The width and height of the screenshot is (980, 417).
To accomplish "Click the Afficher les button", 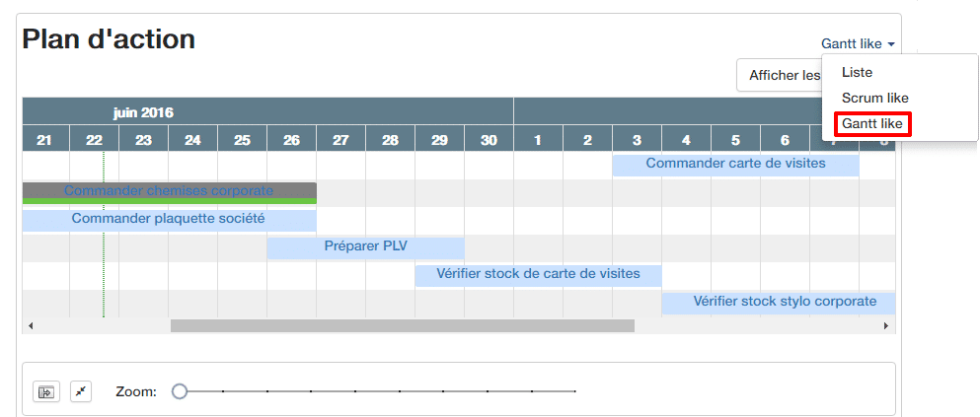I will point(780,75).
